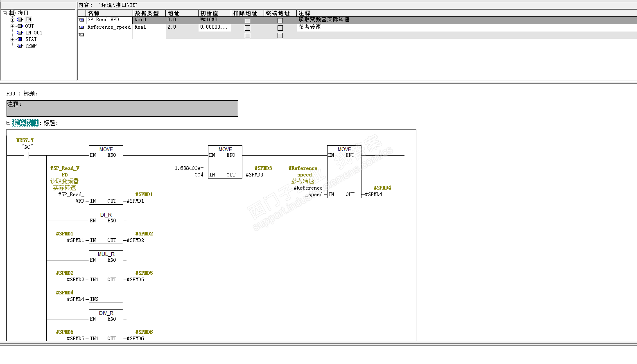Select TEMP in the interface tree
This screenshot has height=364, width=637.
pyautogui.click(x=31, y=46)
